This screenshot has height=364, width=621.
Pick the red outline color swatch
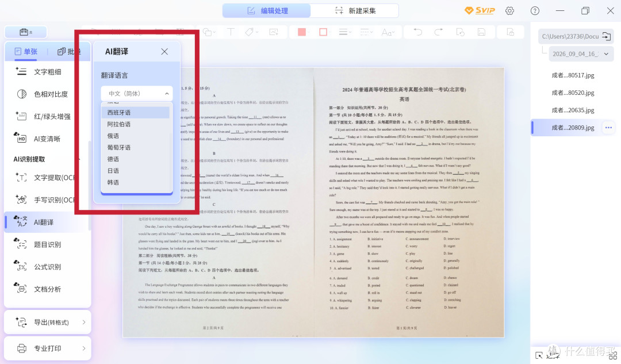(x=323, y=32)
